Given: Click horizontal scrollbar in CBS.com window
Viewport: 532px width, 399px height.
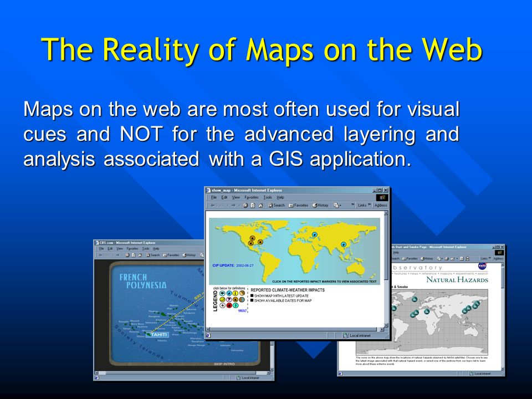Looking at the screenshot, I should coord(183,372).
